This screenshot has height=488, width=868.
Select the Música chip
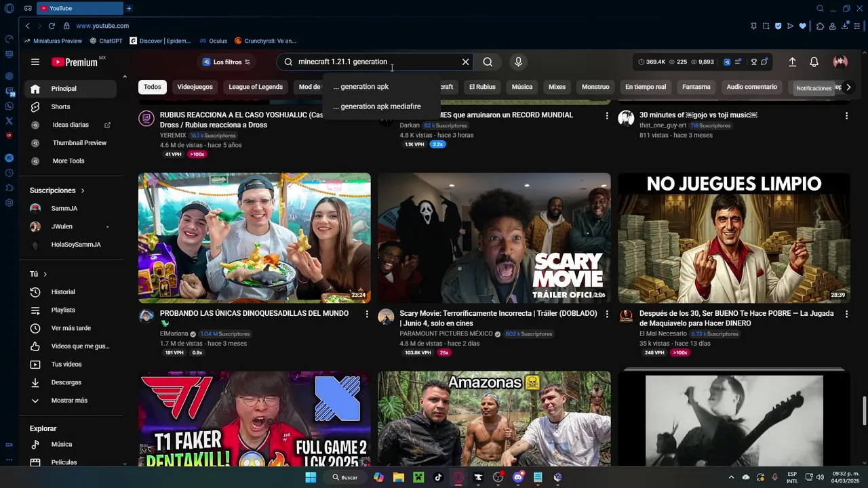coord(522,87)
